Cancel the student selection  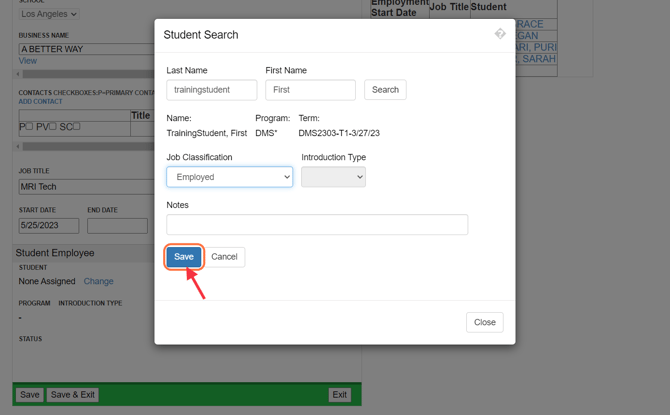(x=224, y=257)
